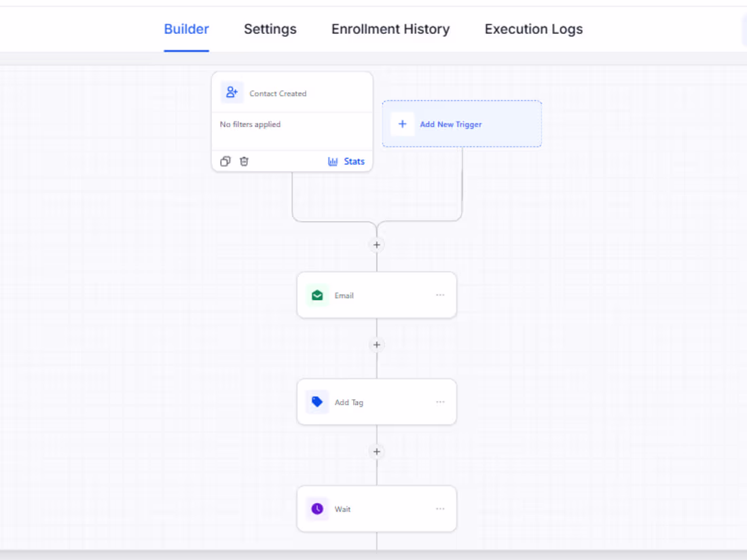Open the Settings tab

coord(270,29)
